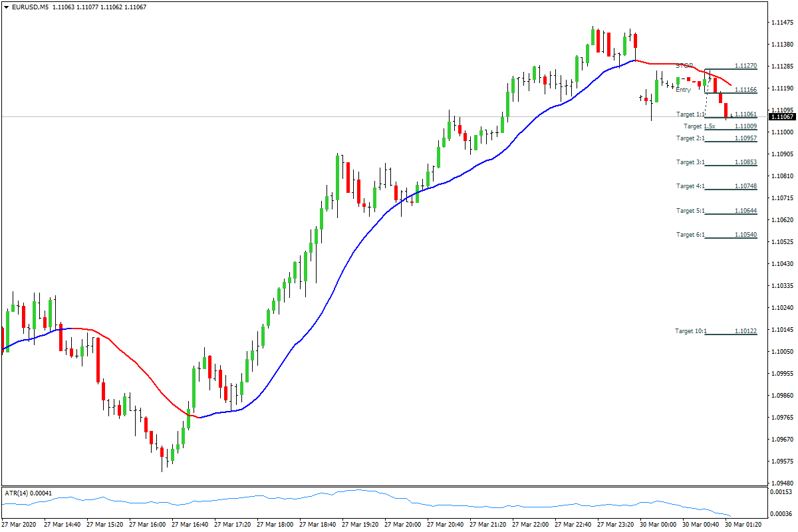
Task: Click the Target 6:1 label
Action: pos(690,235)
